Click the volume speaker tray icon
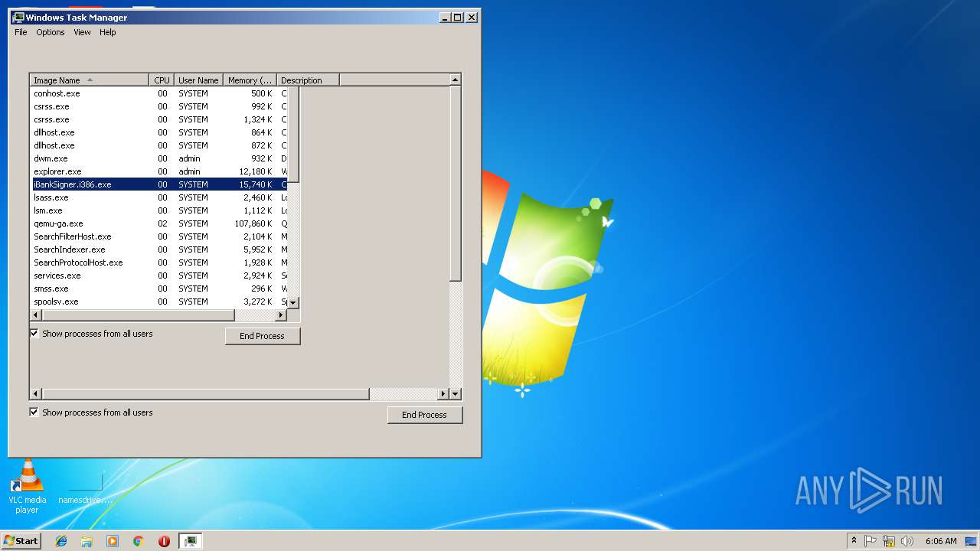The height and width of the screenshot is (551, 980). click(907, 540)
